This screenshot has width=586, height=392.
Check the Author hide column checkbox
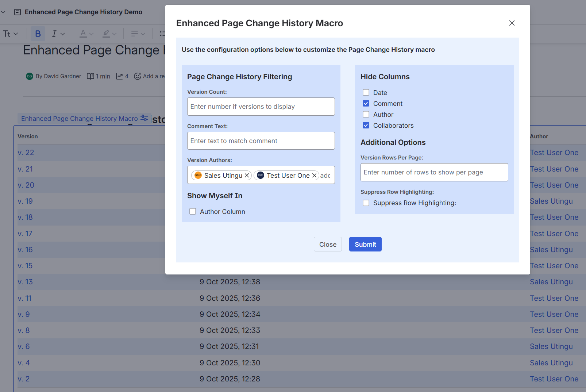366,115
